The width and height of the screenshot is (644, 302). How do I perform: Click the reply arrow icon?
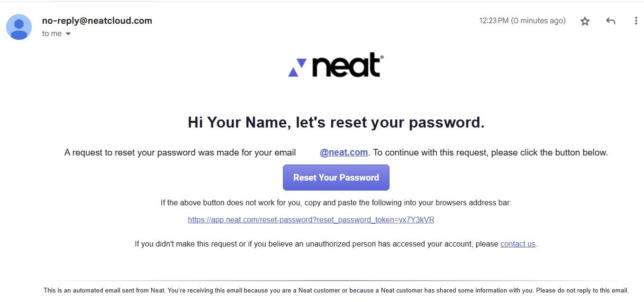611,21
